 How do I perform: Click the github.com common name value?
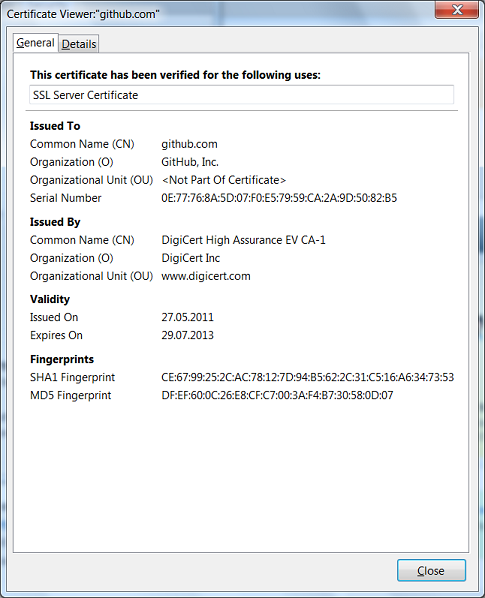point(189,144)
